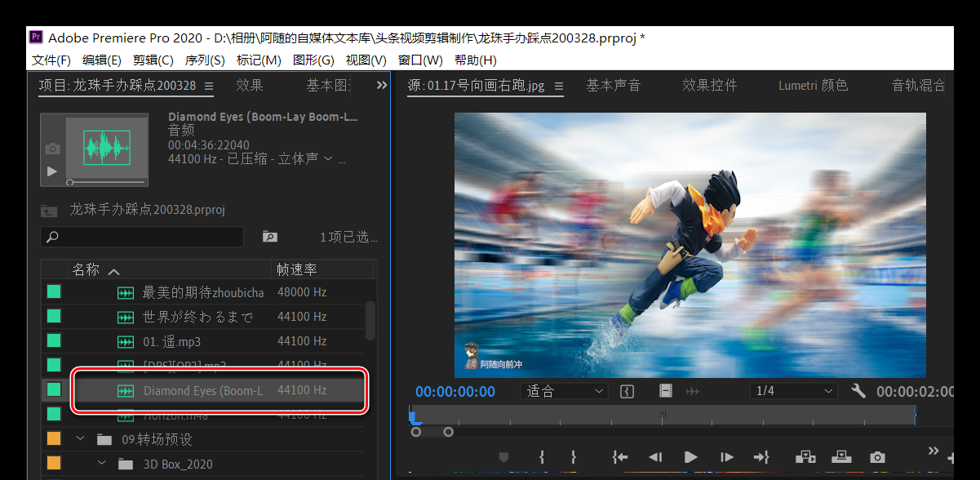Click the Mark In button
The width and height of the screenshot is (980, 480).
542,457
